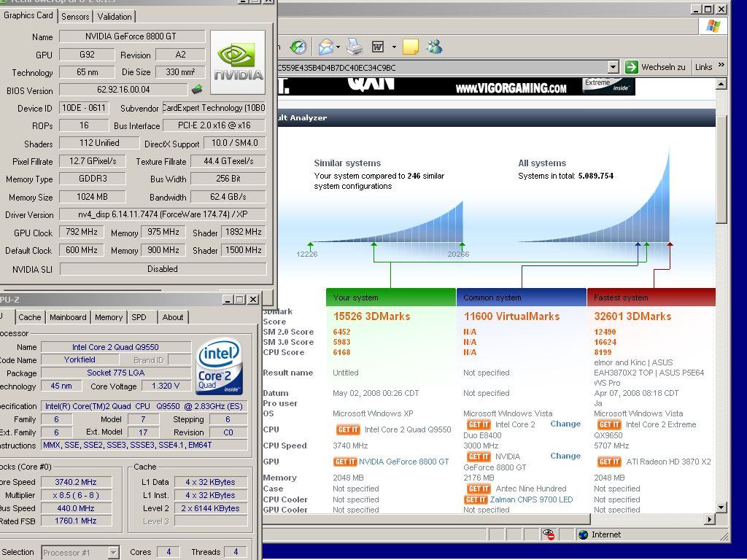Click the horizontal scrollbar right arrow
Screen dimensions: 747x560
tap(710, 519)
